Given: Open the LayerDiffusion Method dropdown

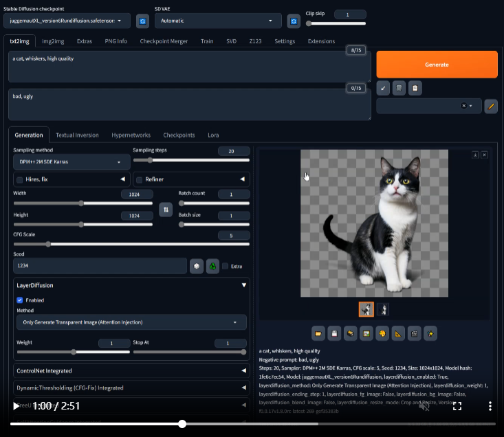Looking at the screenshot, I should pos(131,322).
